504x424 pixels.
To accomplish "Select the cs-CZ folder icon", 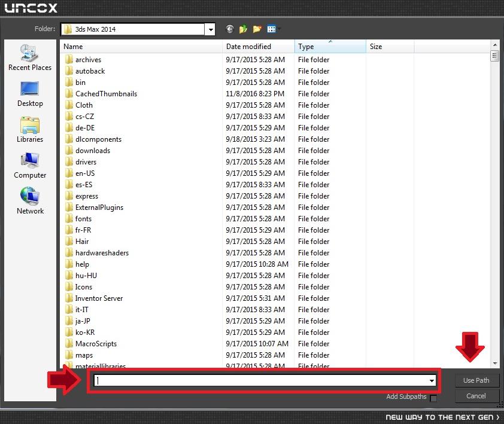I will coord(68,116).
